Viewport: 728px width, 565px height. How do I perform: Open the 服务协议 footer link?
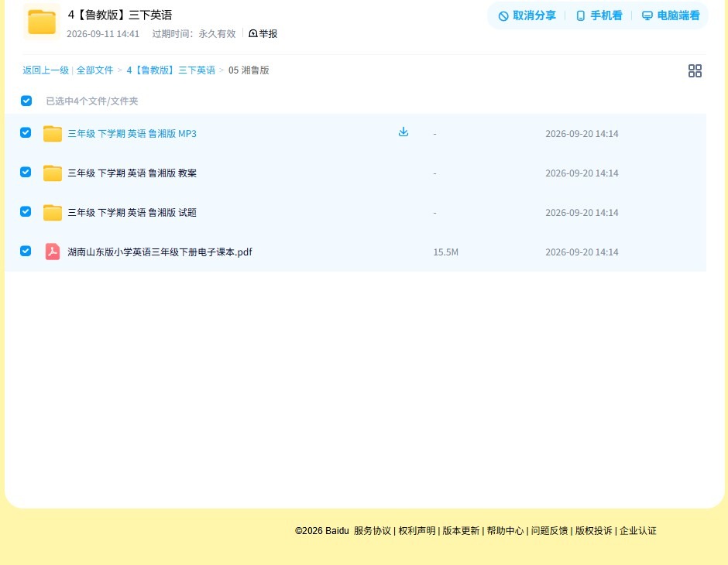tap(373, 531)
